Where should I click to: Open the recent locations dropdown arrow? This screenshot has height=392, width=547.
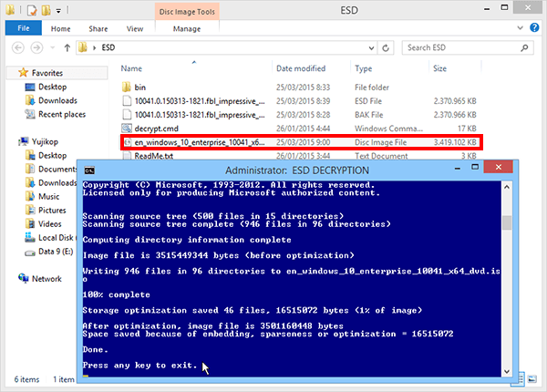click(52, 47)
